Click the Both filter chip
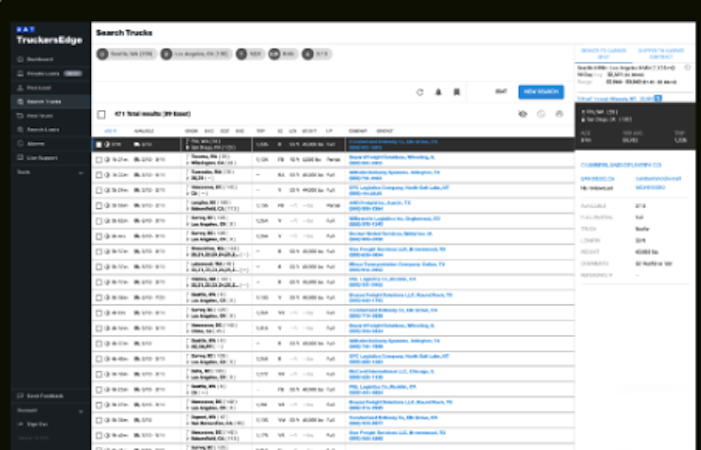Image resolution: width=701 pixels, height=450 pixels. (283, 54)
